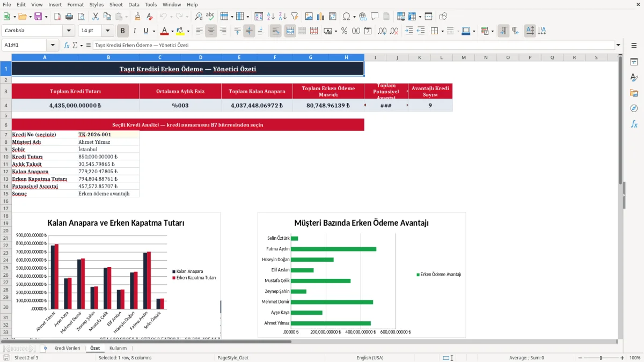Click English (USA) language in status bar
Viewport: 644px width, 362px height.
pos(370,358)
